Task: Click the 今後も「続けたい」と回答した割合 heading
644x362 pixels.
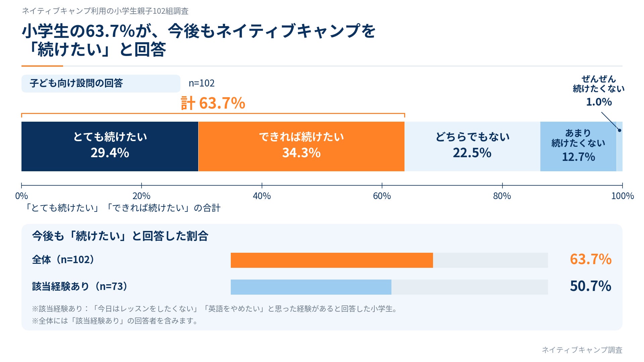Action: (x=120, y=236)
